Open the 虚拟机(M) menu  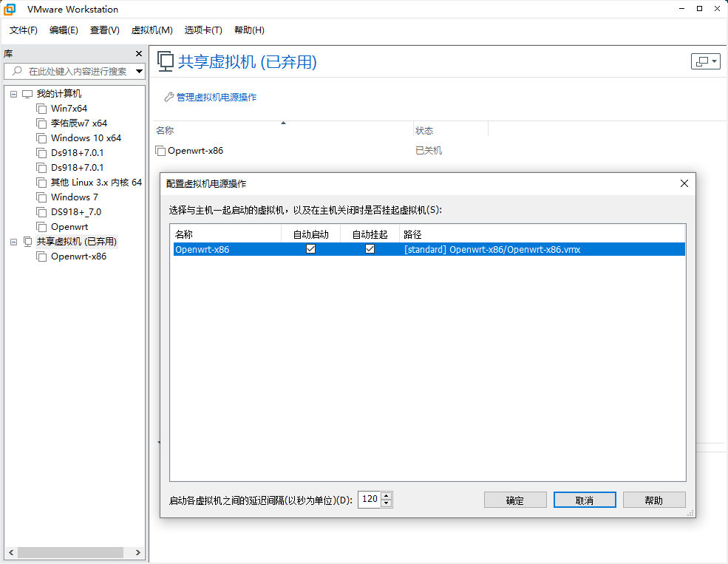tap(152, 30)
